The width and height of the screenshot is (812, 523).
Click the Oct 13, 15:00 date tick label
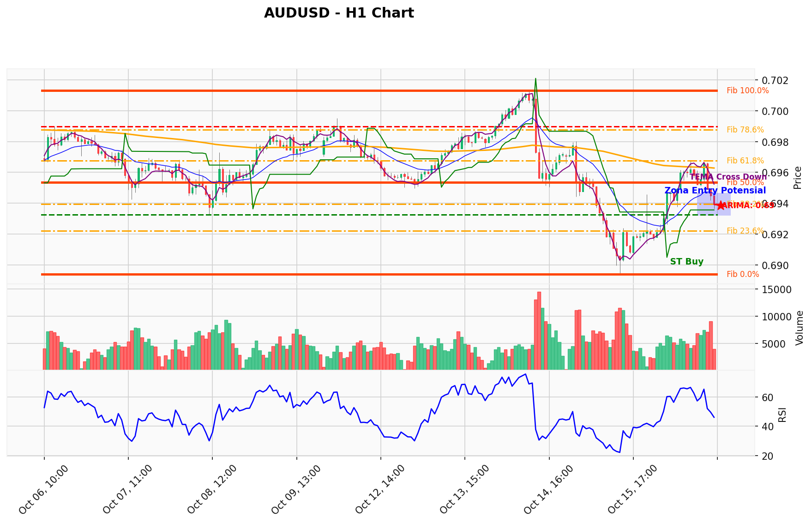[464, 489]
